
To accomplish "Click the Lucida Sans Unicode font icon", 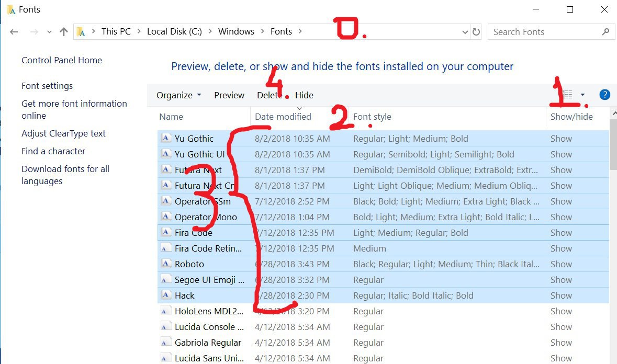I will tap(166, 358).
